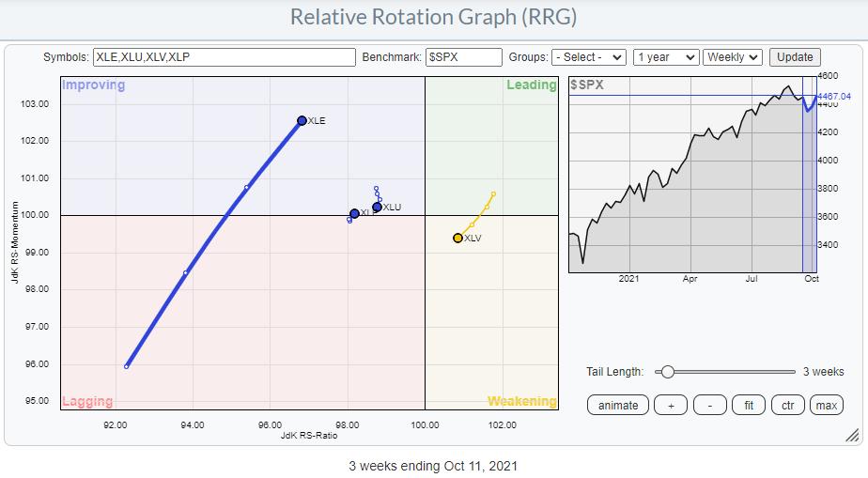Start the animate playback
The height and width of the screenshot is (478, 868).
tap(618, 405)
